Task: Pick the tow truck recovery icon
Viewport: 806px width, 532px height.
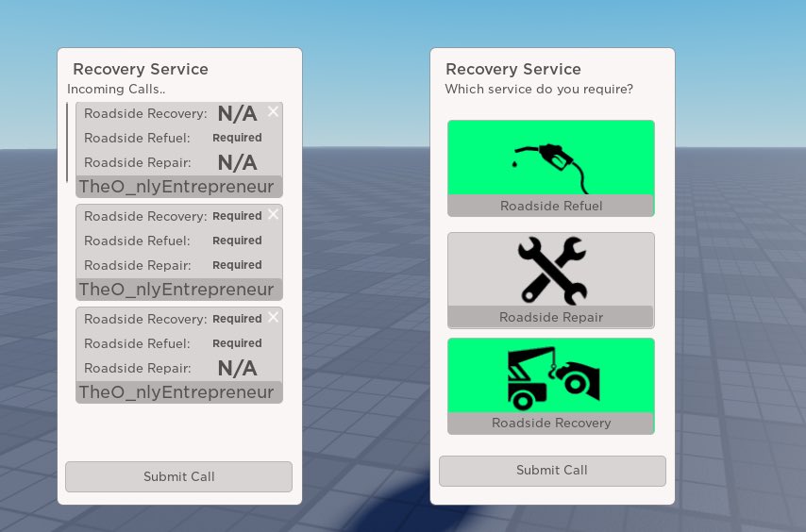Action: point(553,378)
